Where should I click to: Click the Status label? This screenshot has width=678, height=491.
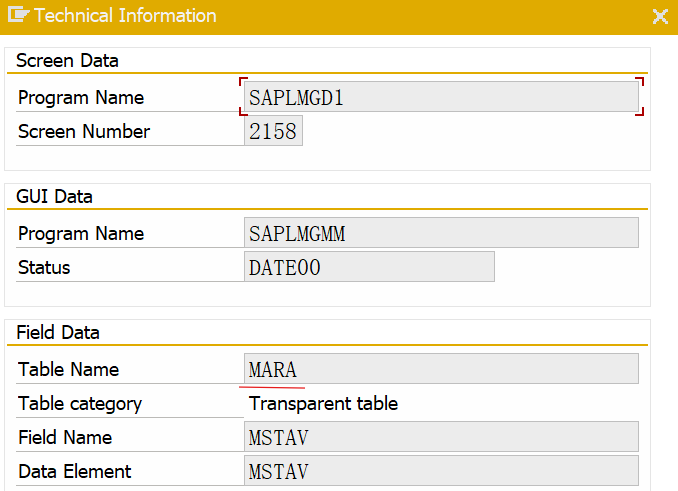tap(44, 267)
